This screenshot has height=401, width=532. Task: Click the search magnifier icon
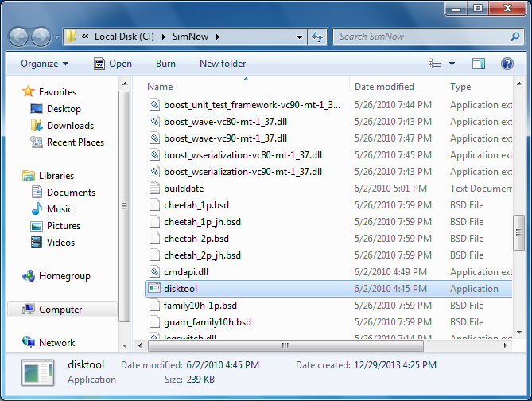(515, 37)
